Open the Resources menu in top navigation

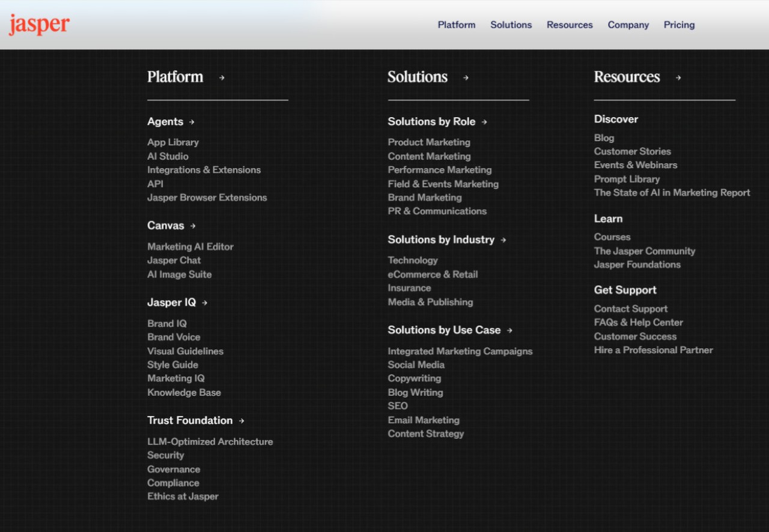coord(570,25)
